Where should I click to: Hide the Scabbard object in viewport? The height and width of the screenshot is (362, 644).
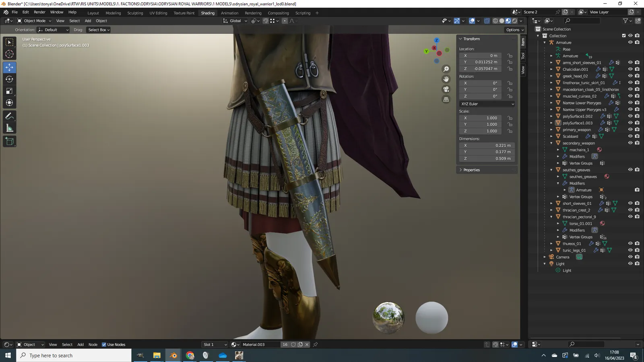pos(630,136)
